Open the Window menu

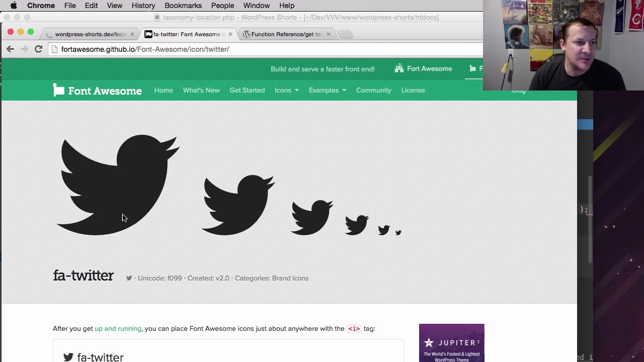(x=257, y=6)
